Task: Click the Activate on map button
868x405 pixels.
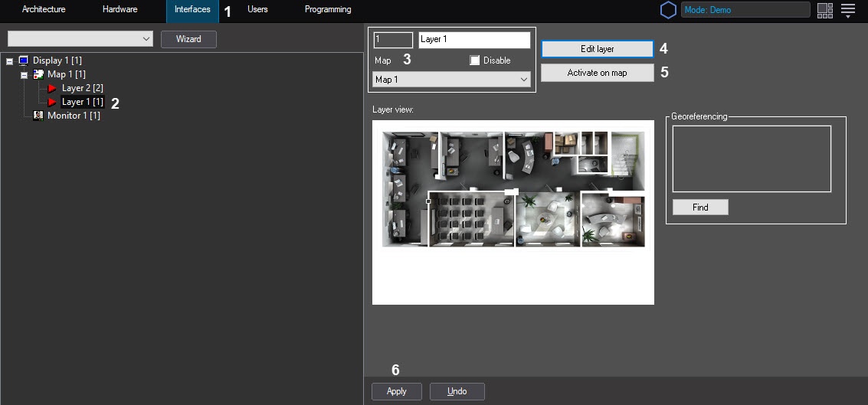Action: [x=597, y=73]
